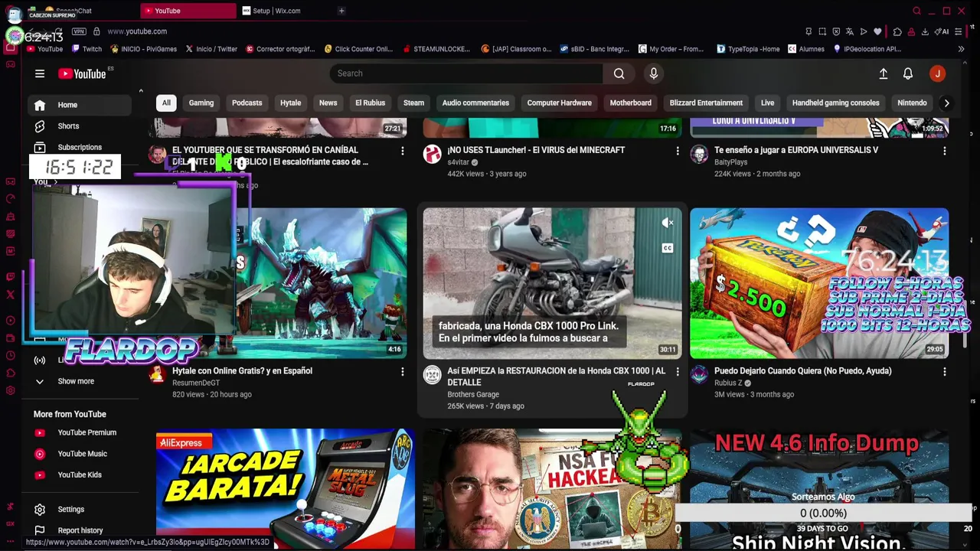This screenshot has width=980, height=551.
Task: Open options for the Puedo Dejarlo Cuando Quiera video
Action: 944,372
